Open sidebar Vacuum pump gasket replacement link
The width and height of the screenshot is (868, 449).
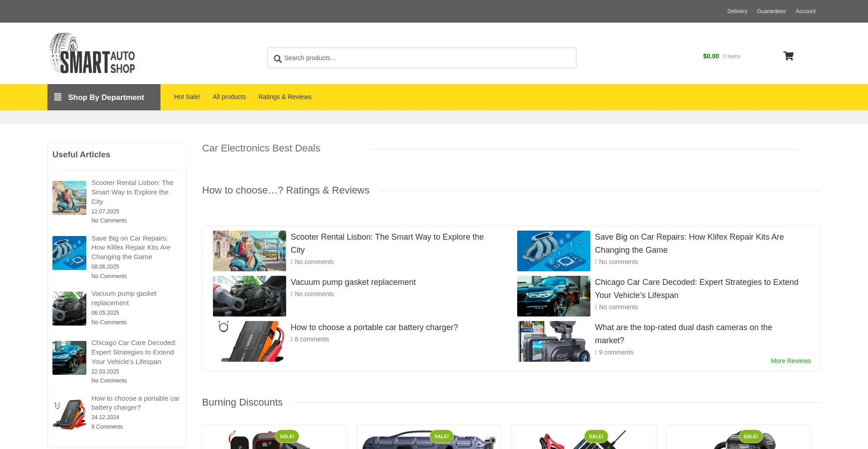click(124, 298)
